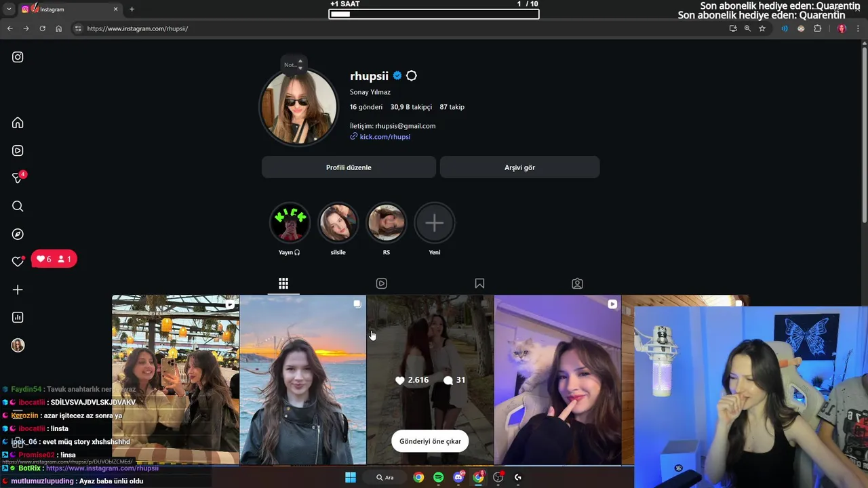Click the page vertical scrollbar
This screenshot has height=488, width=868.
pos(864,136)
